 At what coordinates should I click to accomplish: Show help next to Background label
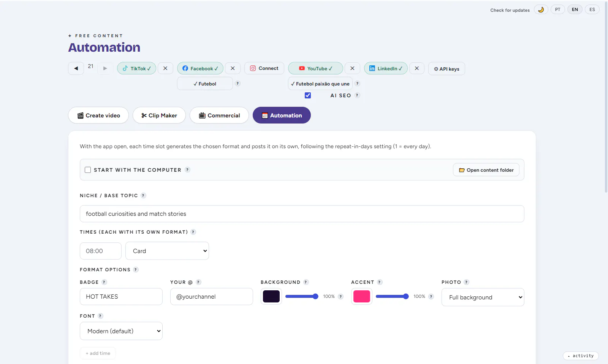tap(306, 282)
